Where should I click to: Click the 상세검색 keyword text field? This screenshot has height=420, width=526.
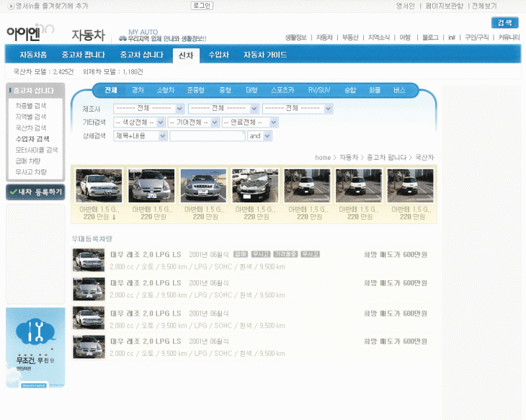[x=207, y=135]
